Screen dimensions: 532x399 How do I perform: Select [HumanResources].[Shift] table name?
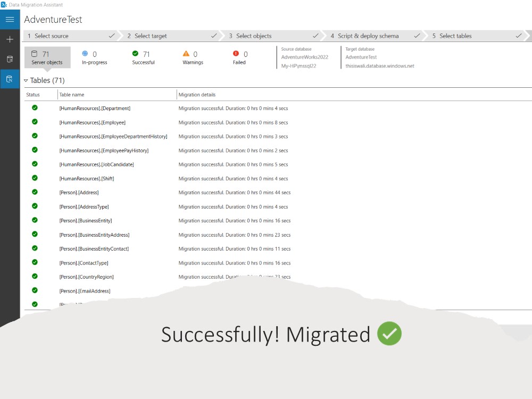tap(87, 179)
